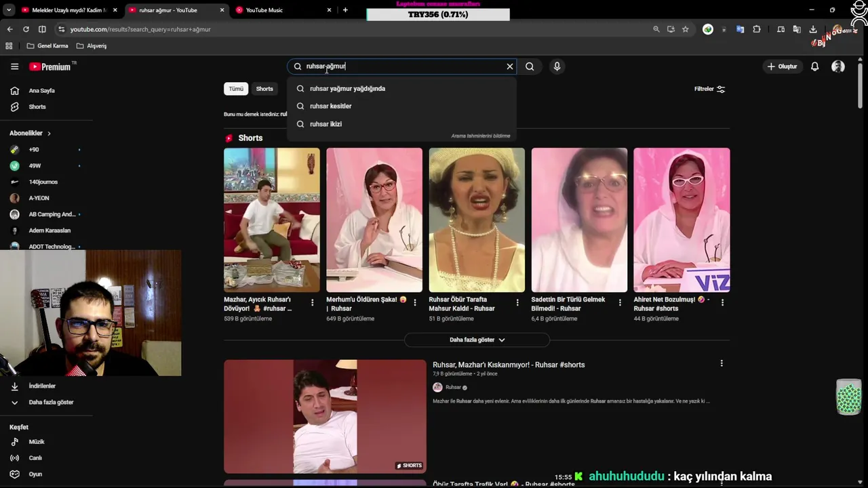Reload the current page
The width and height of the screenshot is (868, 488).
coord(26,29)
